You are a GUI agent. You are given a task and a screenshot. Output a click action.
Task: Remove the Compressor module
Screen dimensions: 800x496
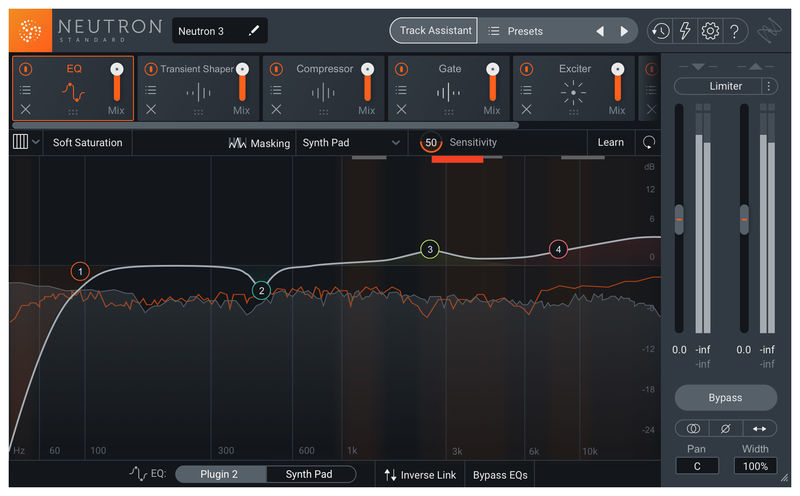276,109
